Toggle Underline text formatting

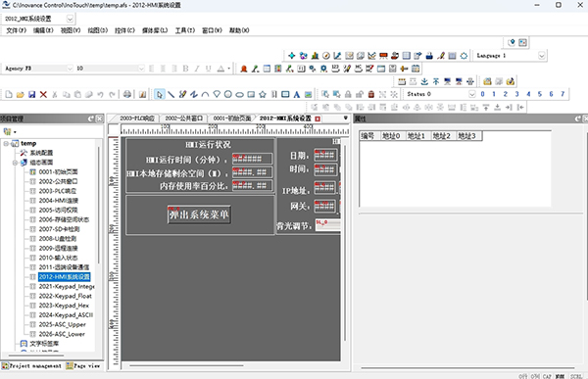pos(208,69)
